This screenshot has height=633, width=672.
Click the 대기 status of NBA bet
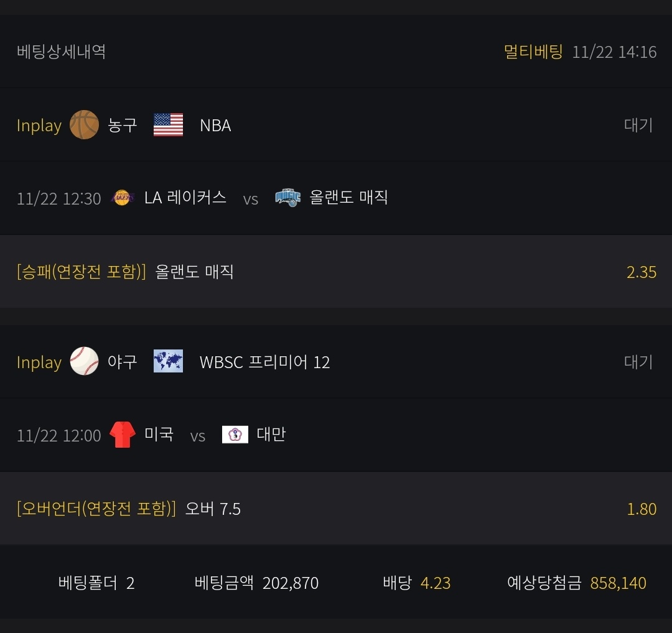pos(638,125)
